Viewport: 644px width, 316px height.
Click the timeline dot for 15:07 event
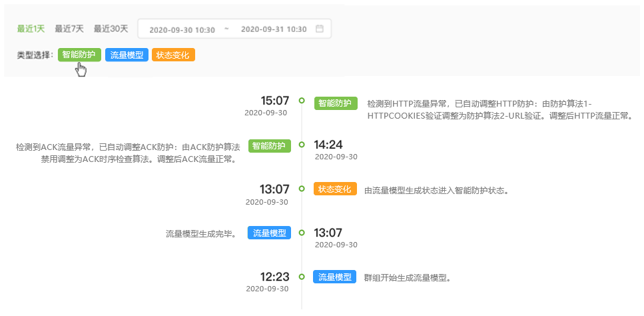pyautogui.click(x=302, y=101)
